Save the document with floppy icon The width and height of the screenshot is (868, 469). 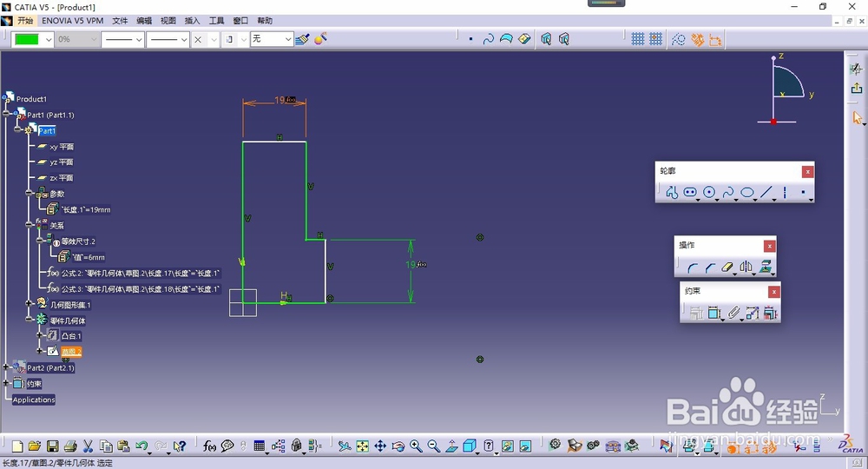[53, 446]
